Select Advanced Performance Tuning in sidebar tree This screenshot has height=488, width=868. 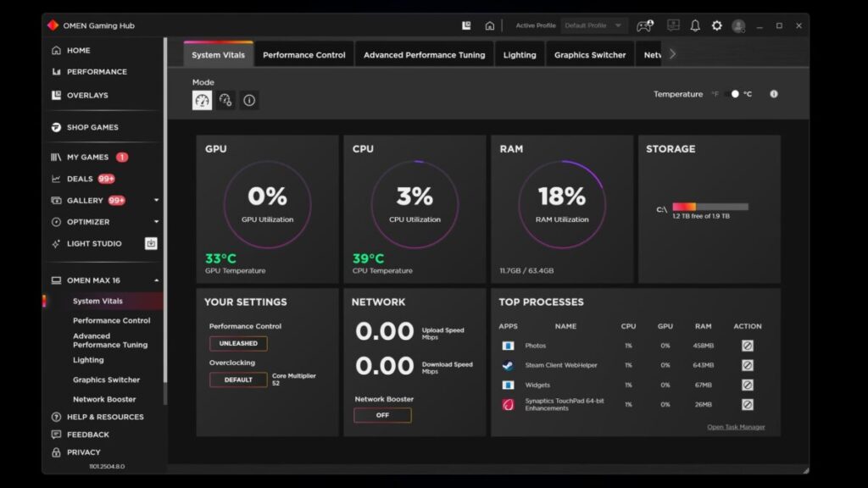pyautogui.click(x=110, y=341)
